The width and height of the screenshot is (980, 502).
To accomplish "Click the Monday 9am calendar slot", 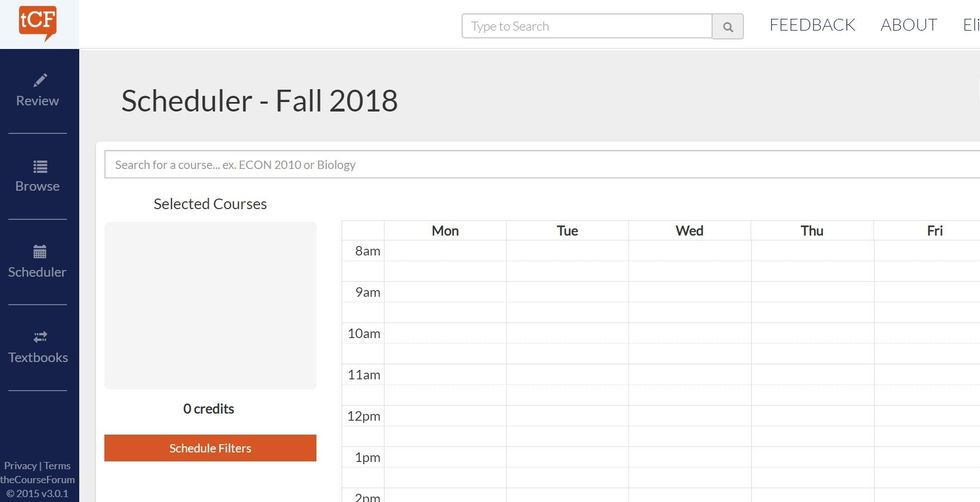I will [x=445, y=292].
